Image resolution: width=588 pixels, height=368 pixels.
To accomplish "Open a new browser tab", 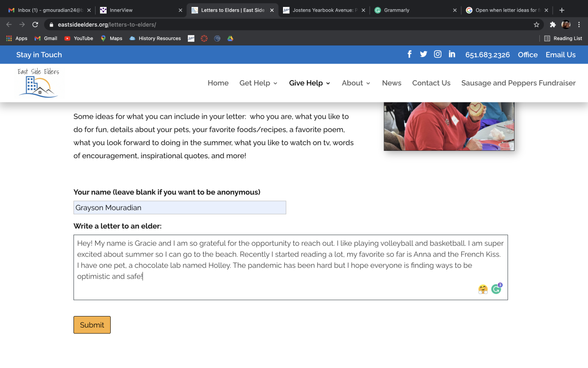I will (562, 10).
